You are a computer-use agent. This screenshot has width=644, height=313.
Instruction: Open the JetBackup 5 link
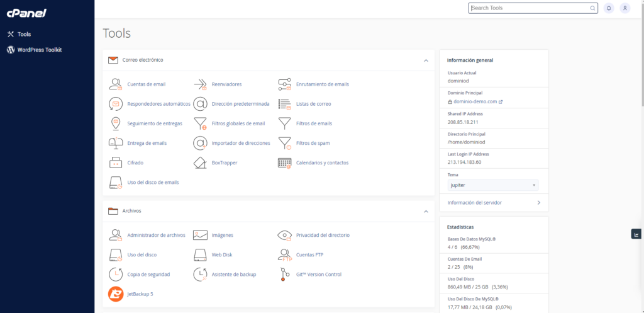click(x=140, y=295)
